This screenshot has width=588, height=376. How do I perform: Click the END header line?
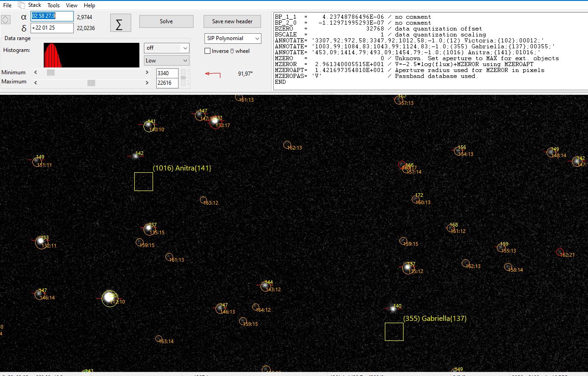[280, 82]
